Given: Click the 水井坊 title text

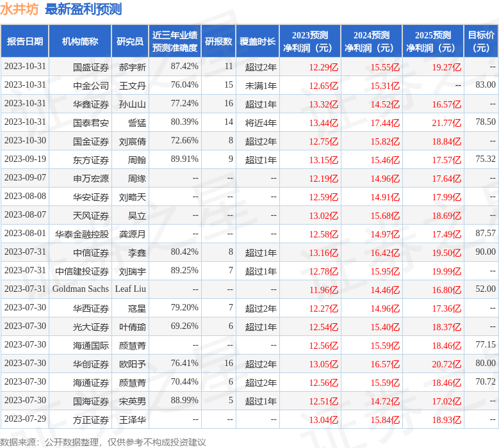Looking at the screenshot, I should click(x=19, y=9).
